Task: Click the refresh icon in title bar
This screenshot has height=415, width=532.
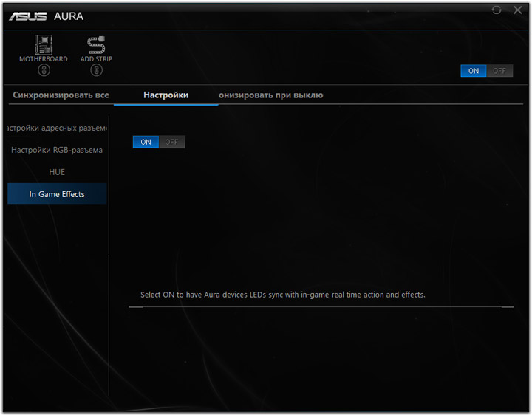Action: (x=497, y=10)
